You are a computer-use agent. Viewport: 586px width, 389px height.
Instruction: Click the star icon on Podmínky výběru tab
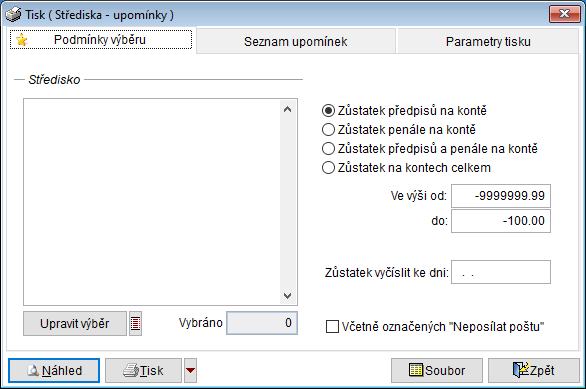22,40
